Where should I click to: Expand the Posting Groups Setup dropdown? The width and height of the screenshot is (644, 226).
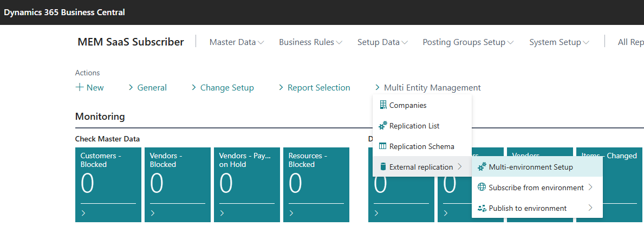pos(468,42)
